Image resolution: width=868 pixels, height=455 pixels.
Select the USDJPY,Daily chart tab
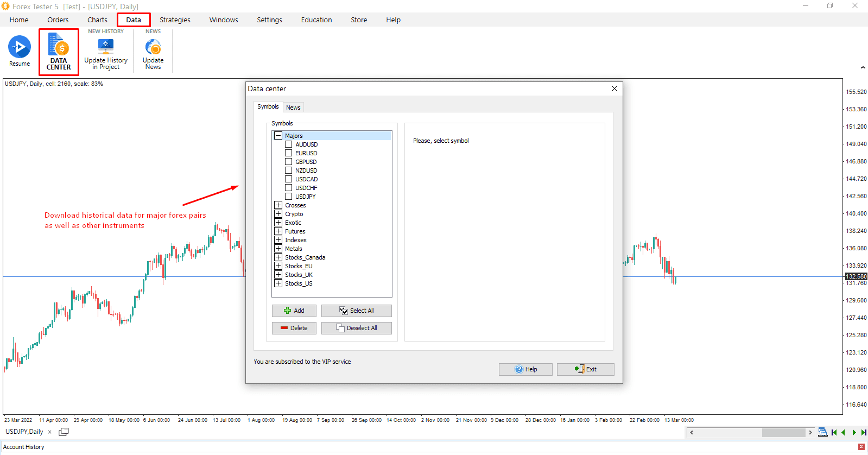24,432
